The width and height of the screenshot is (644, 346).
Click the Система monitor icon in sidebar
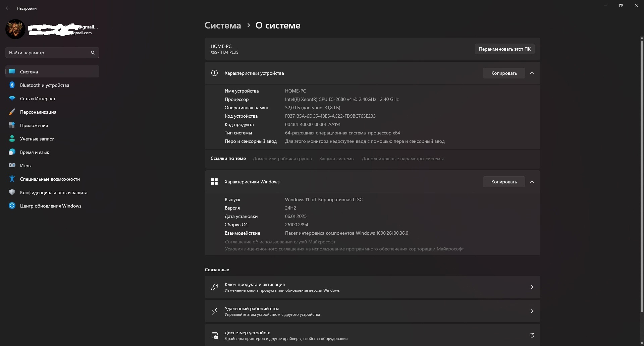click(x=12, y=71)
